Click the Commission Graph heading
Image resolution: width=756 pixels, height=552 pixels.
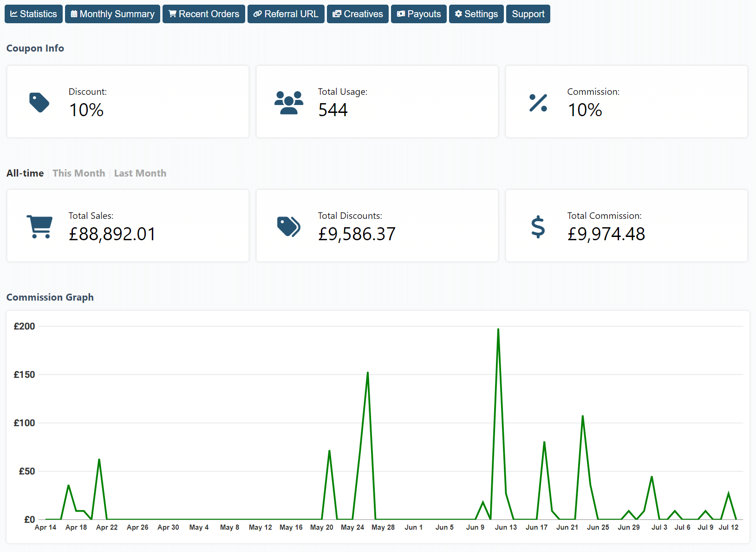coord(50,297)
